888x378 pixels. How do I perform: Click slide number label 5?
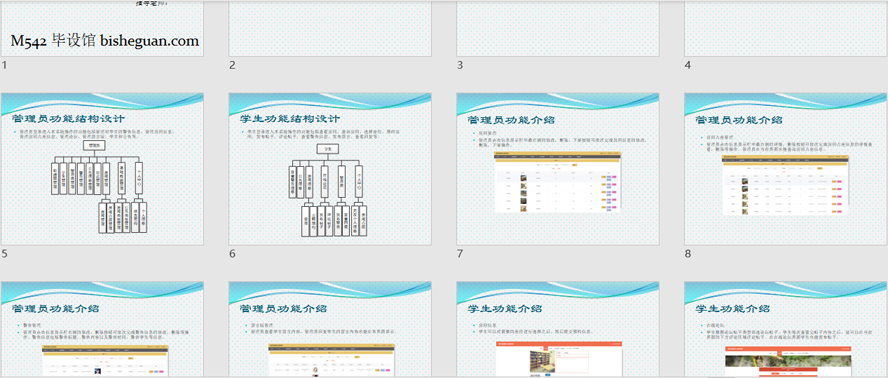[x=5, y=254]
